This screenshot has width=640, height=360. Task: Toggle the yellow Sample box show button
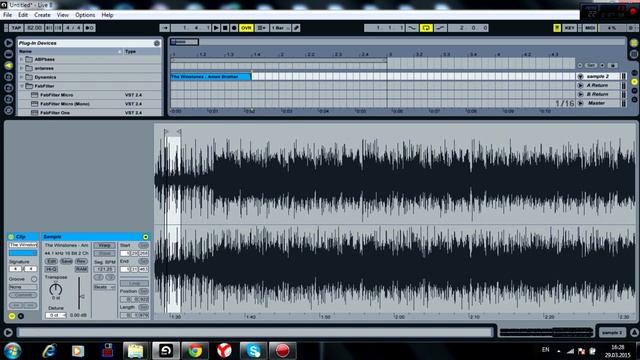point(11,316)
